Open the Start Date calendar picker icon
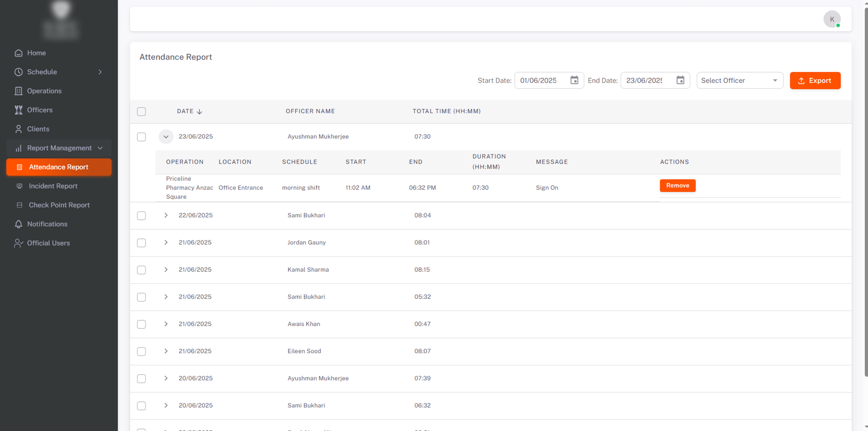This screenshot has width=868, height=431. pyautogui.click(x=574, y=80)
